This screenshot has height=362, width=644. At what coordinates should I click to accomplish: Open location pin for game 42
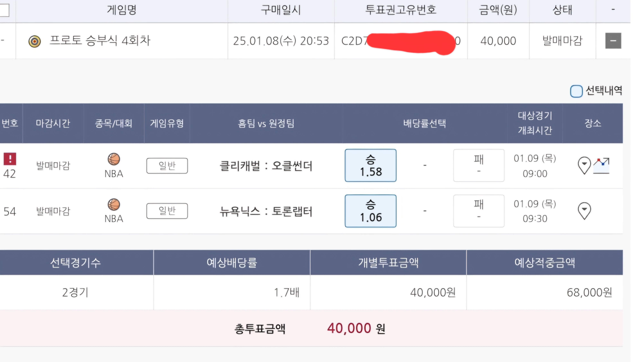click(x=584, y=165)
